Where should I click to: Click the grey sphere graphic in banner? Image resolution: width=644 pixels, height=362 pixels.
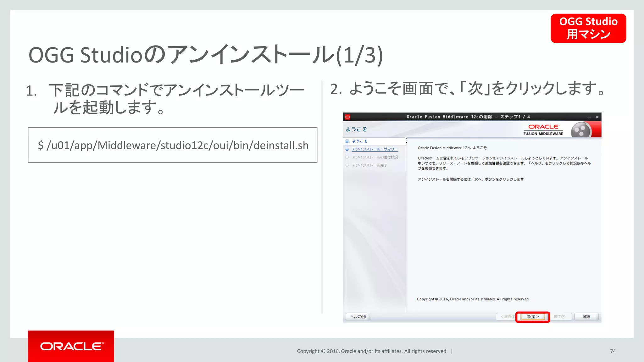pos(581,130)
